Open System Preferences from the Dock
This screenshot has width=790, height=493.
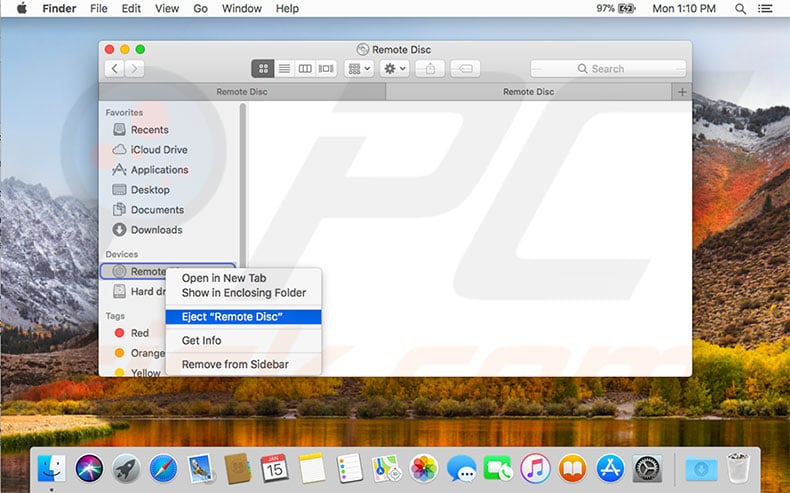647,468
